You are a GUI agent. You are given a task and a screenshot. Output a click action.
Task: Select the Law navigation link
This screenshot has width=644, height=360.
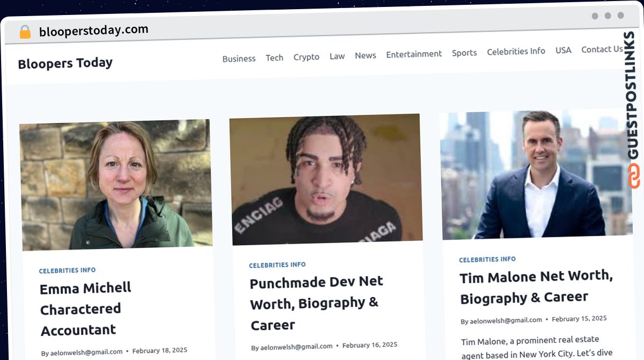pos(337,56)
